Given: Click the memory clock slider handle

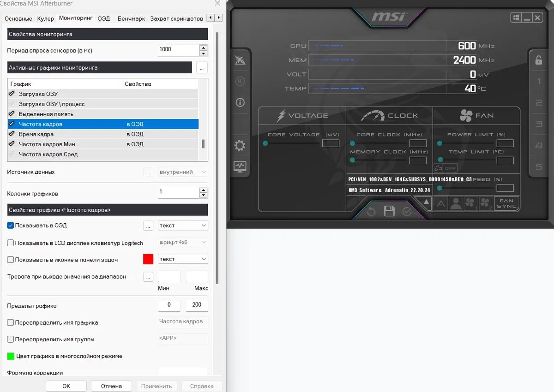Looking at the screenshot, I should pyautogui.click(x=352, y=160).
